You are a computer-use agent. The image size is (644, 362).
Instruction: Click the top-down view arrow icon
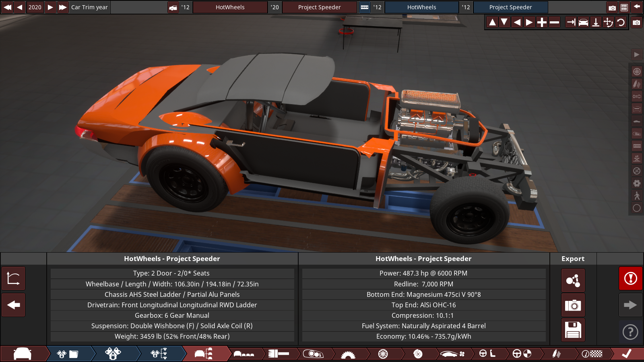[x=596, y=23]
